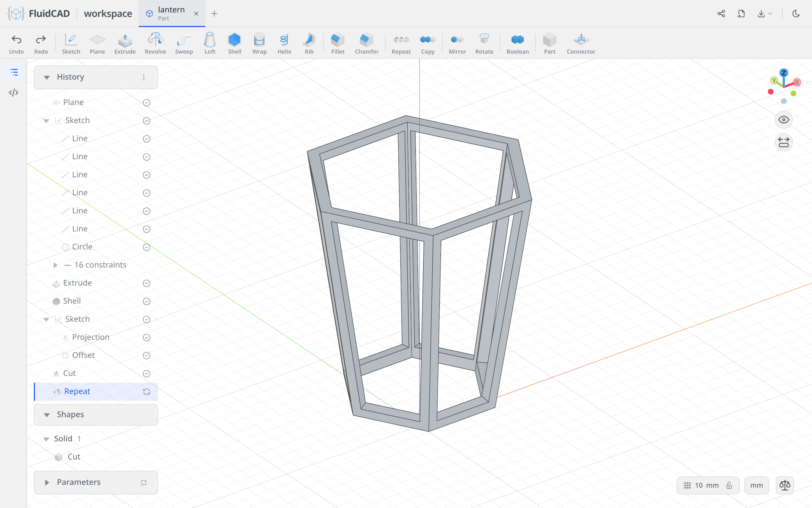The width and height of the screenshot is (812, 508).
Task: Click the Copy tool in toolbar
Action: click(428, 44)
